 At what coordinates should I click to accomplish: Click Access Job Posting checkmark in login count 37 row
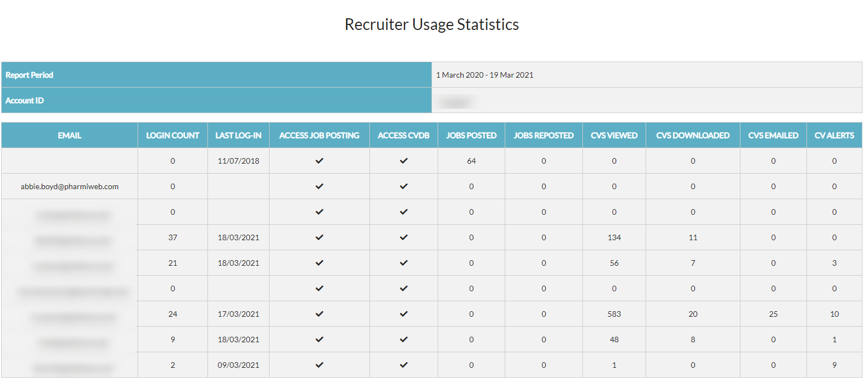click(x=319, y=237)
